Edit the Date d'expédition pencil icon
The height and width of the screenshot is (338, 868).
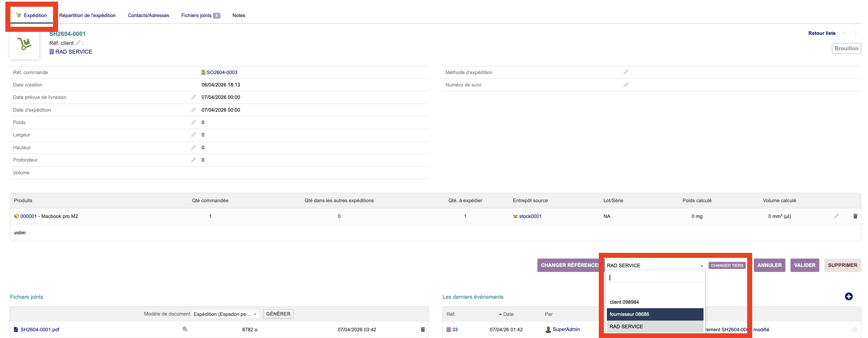(x=193, y=110)
